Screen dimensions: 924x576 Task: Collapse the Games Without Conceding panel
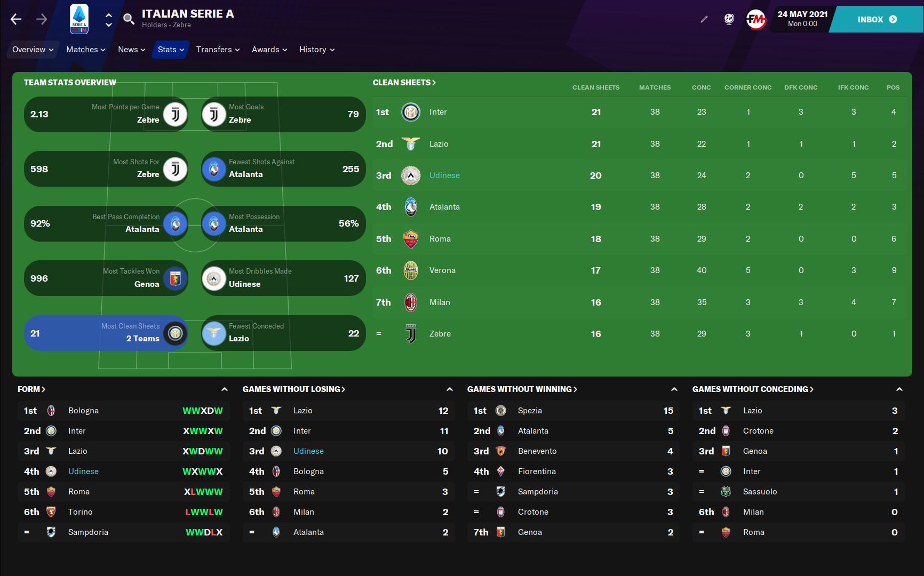tap(899, 389)
